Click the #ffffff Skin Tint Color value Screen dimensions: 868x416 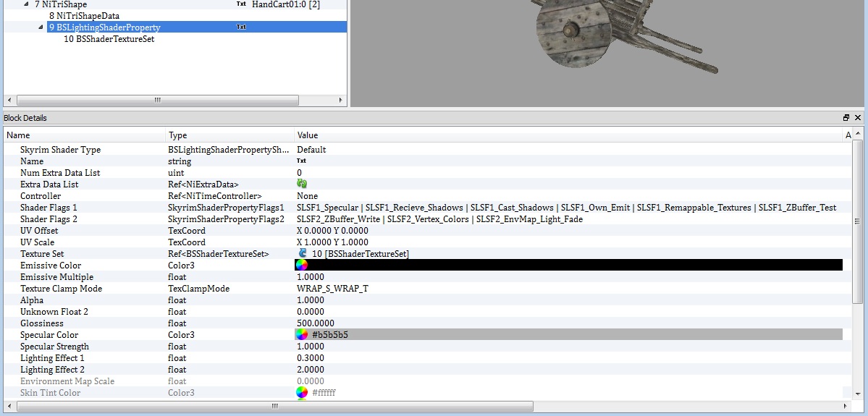click(324, 393)
